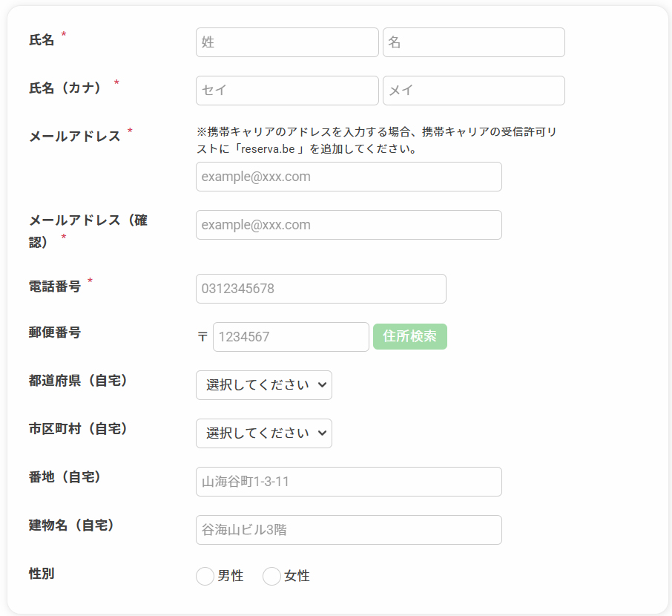Image resolution: width=672 pixels, height=616 pixels.
Task: Expand the 市区町村（自宅） city dropdown
Action: [x=263, y=433]
